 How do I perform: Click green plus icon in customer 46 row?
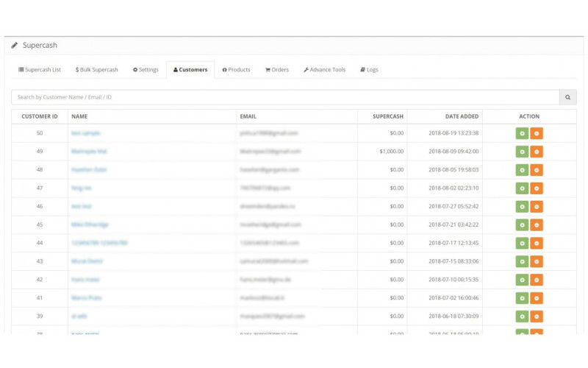pyautogui.click(x=522, y=207)
